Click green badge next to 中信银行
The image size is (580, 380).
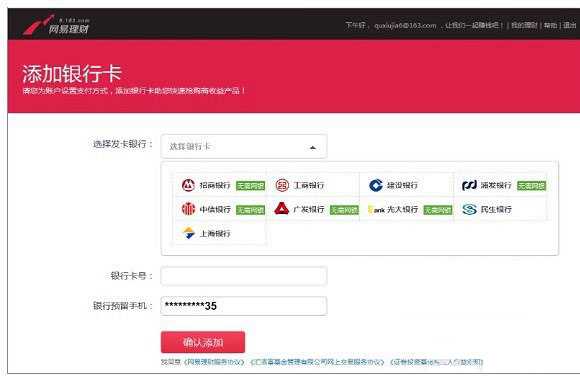coord(250,210)
